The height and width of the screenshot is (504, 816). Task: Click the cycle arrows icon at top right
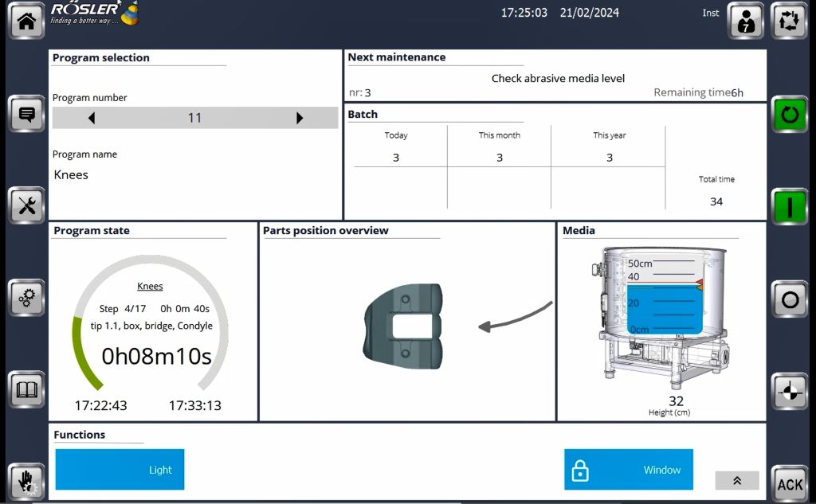[789, 21]
